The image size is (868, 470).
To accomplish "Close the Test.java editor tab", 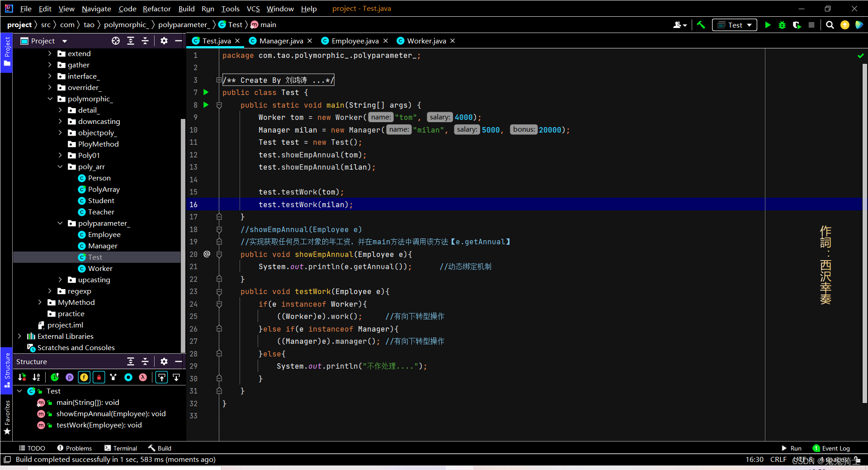I will point(237,41).
